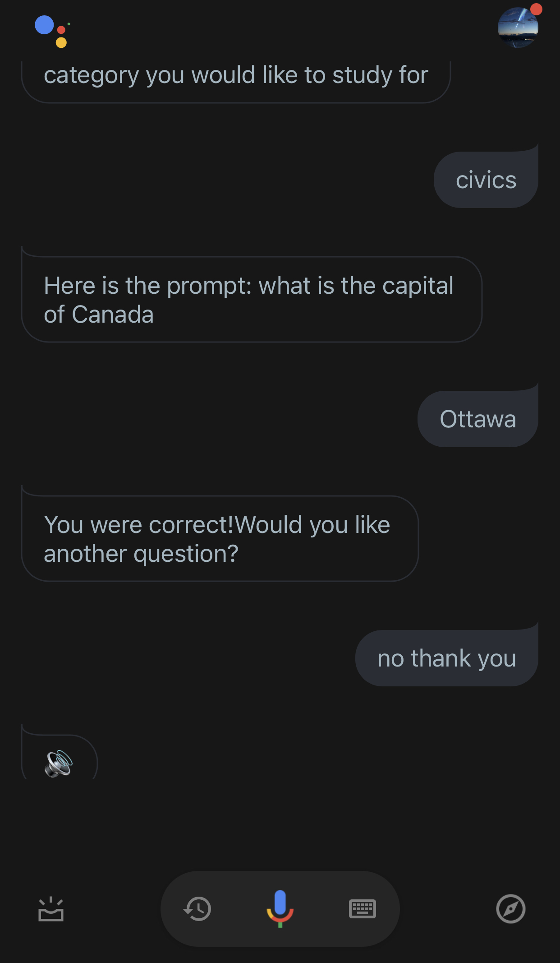Open the updates inbox tray icon
This screenshot has width=560, height=963.
50,908
